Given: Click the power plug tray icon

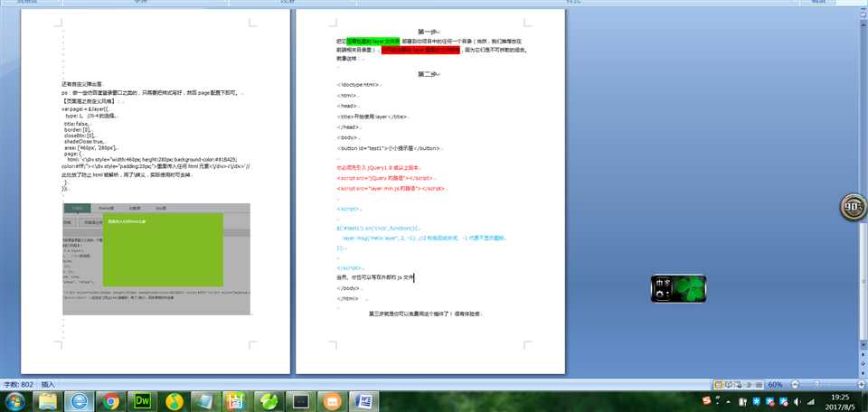Looking at the screenshot, I should pyautogui.click(x=741, y=401).
